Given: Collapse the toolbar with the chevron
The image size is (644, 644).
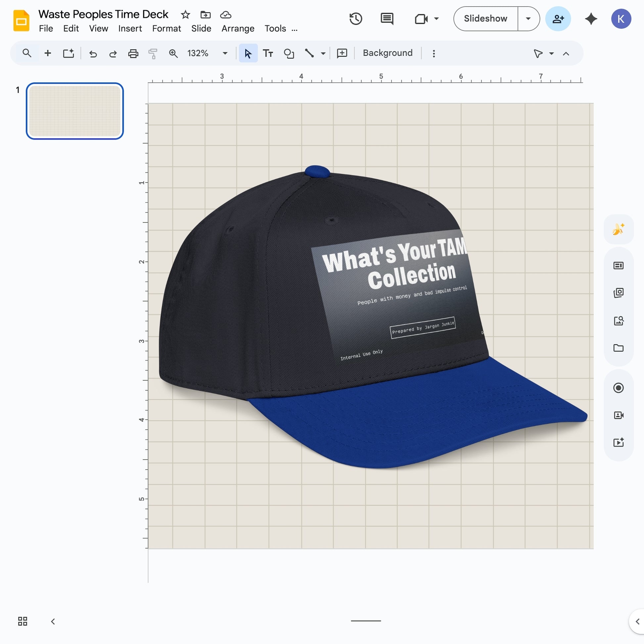Looking at the screenshot, I should coord(566,53).
